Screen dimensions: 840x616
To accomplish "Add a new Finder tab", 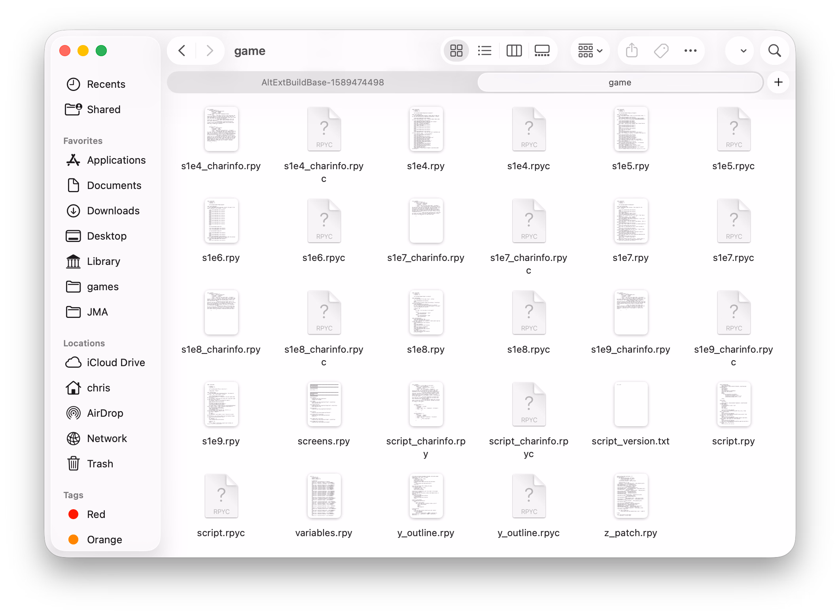I will tap(778, 82).
